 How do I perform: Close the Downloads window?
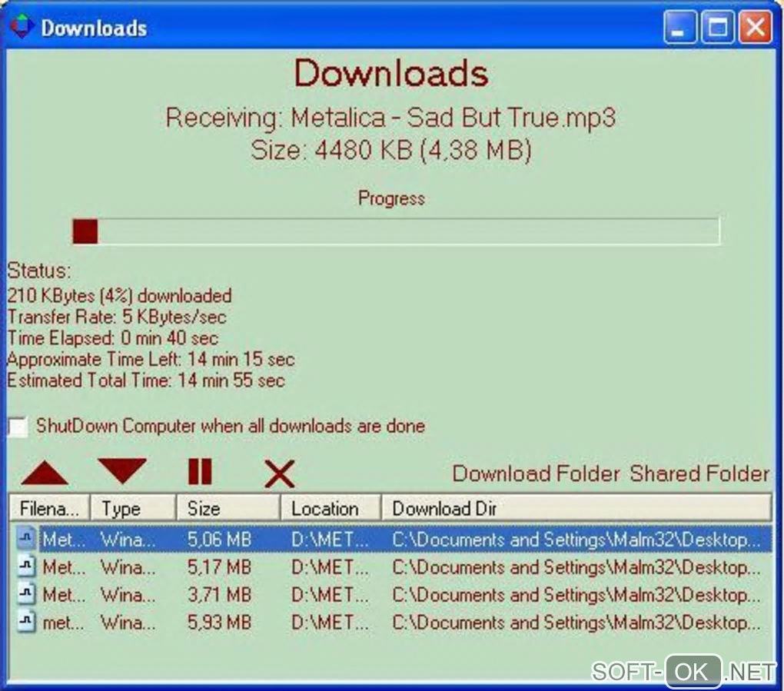point(755,26)
